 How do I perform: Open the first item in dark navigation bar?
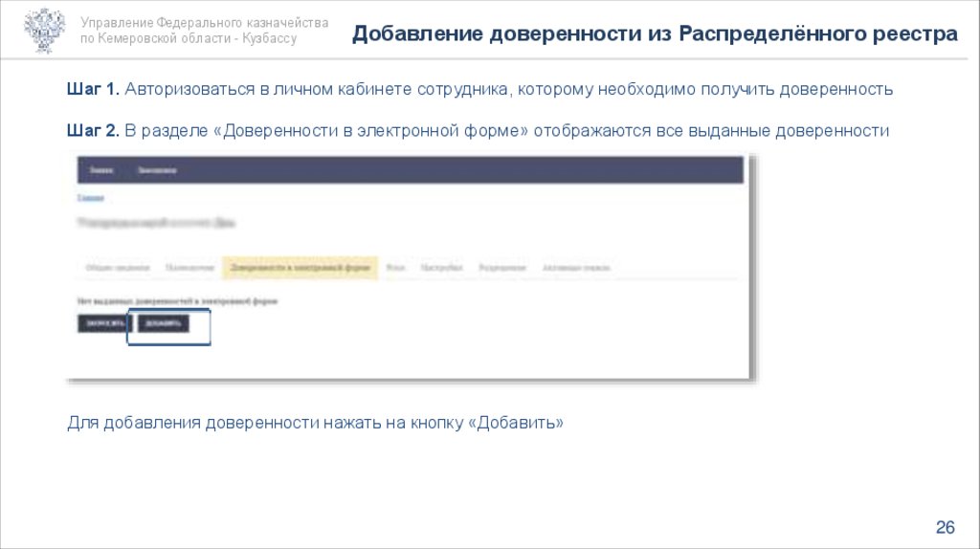101,170
